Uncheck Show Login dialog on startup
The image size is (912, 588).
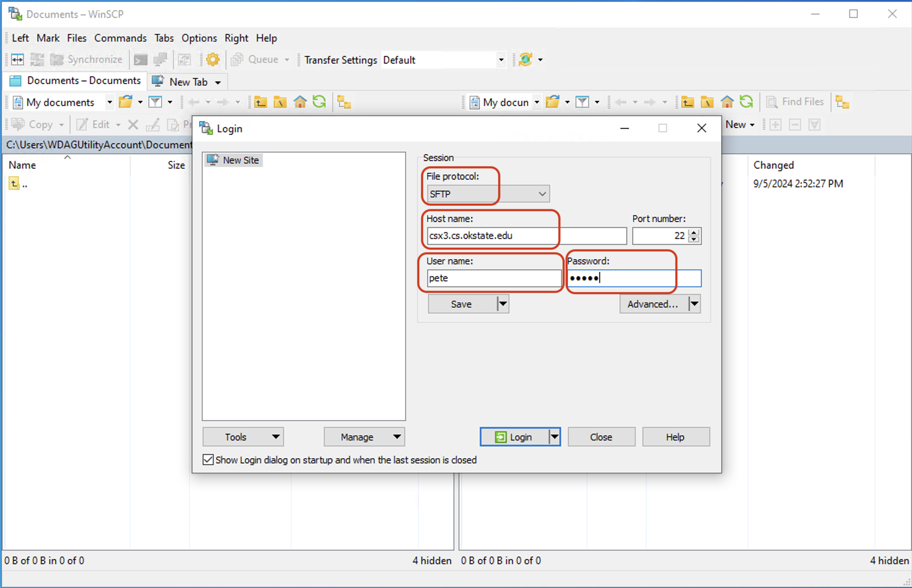pyautogui.click(x=207, y=460)
